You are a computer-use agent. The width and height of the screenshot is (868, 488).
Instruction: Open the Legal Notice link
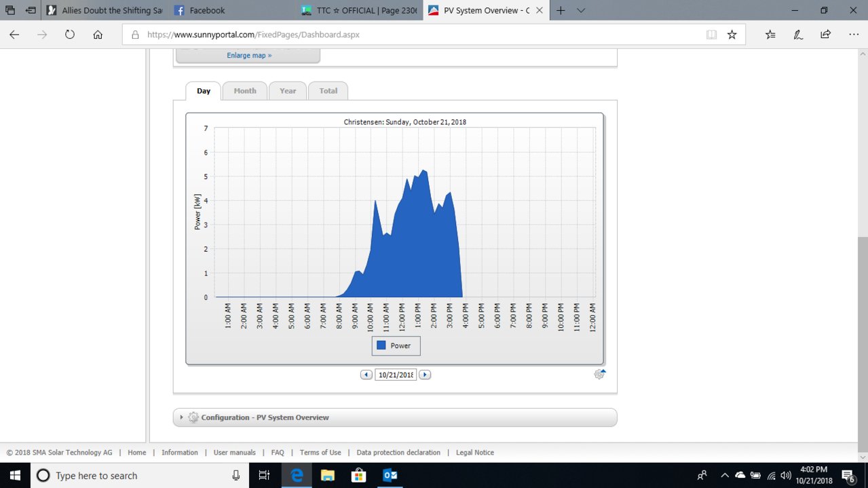click(x=475, y=453)
